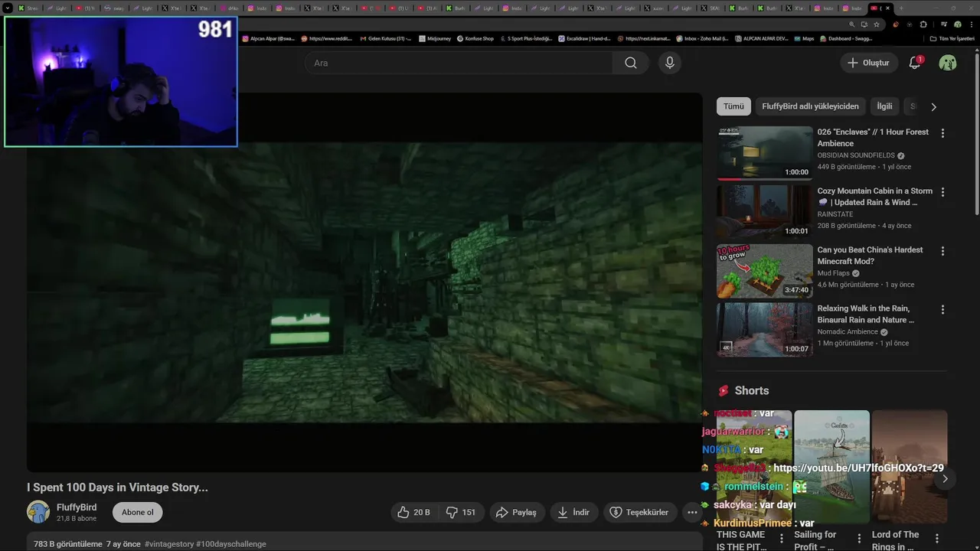Image resolution: width=980 pixels, height=551 pixels.
Task: Open Tüm Yer İşaretleri bookmarks folder
Action: (952, 38)
